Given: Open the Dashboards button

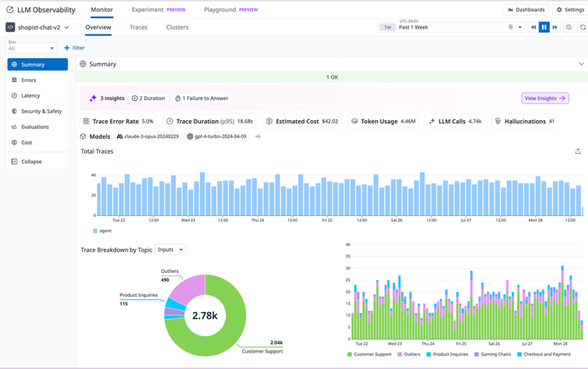Looking at the screenshot, I should [x=525, y=10].
